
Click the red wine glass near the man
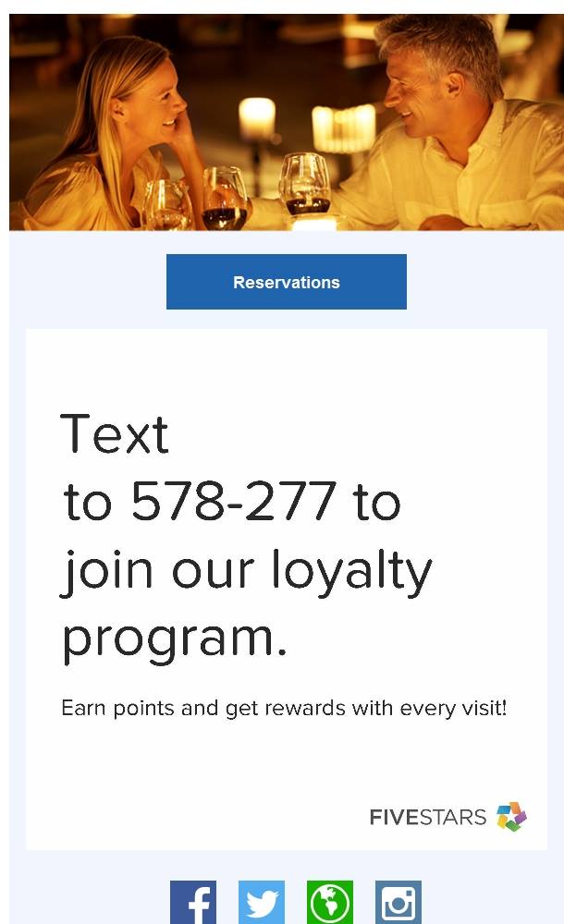(x=303, y=185)
